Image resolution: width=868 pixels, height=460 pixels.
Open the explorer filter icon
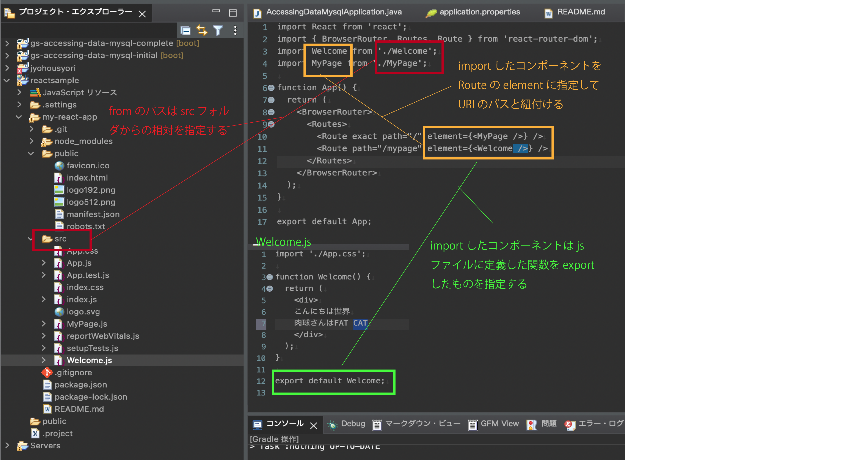click(218, 31)
